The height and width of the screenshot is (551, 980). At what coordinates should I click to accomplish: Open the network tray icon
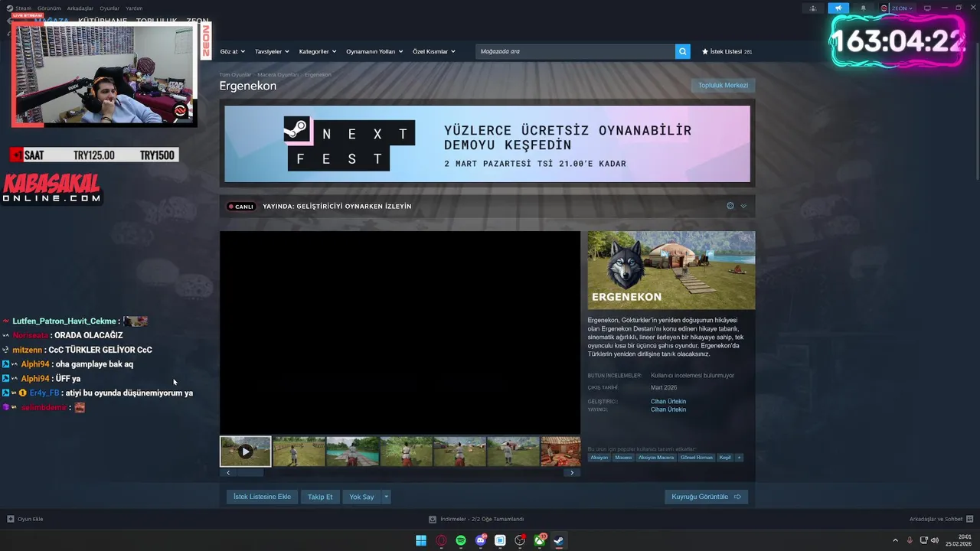tap(923, 540)
